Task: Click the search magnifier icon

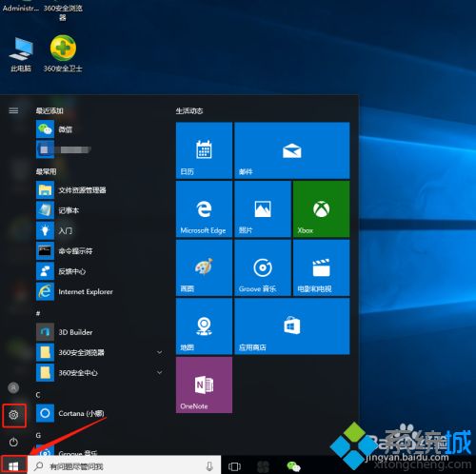Action: click(x=39, y=466)
